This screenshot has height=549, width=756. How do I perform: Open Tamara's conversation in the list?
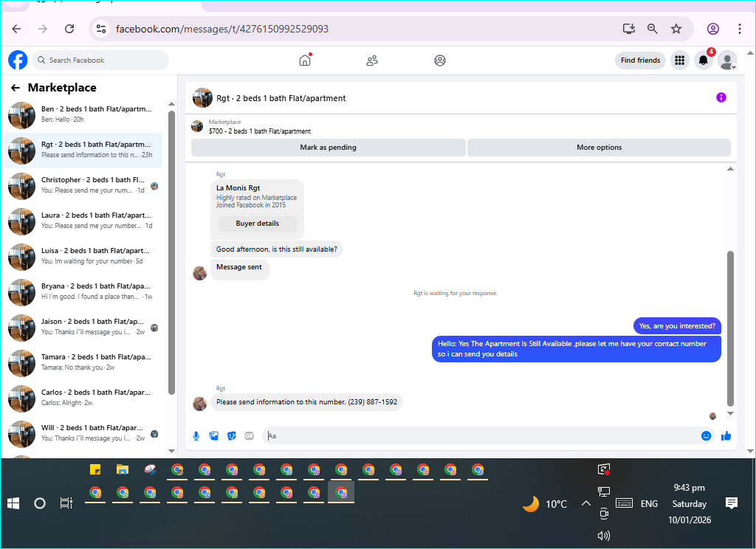point(83,363)
